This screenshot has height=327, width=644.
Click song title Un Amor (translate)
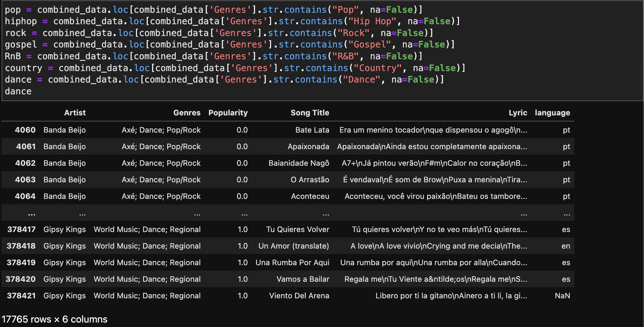click(294, 246)
